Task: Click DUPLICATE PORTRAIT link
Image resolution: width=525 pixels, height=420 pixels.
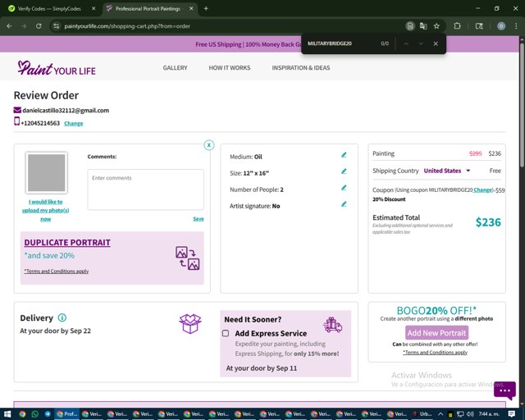Action: tap(67, 243)
